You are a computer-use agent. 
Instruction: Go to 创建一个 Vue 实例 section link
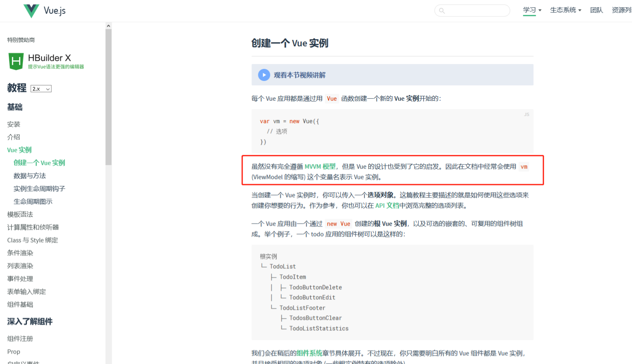coord(39,163)
